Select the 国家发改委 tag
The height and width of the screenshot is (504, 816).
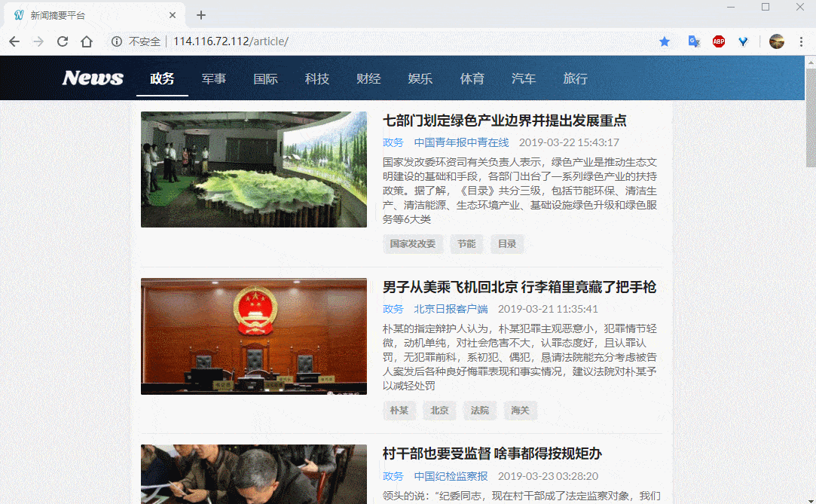point(413,244)
